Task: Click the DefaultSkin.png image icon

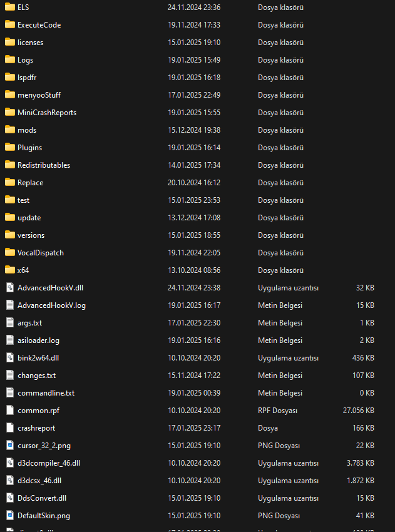Action: click(9, 516)
